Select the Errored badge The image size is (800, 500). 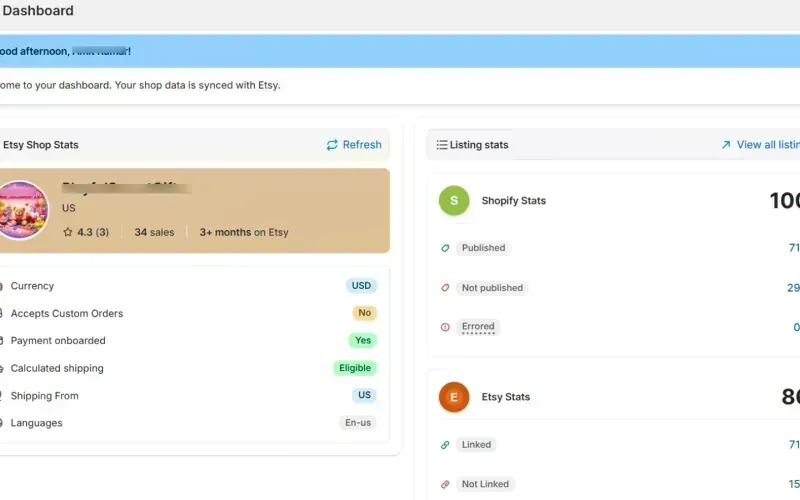[x=478, y=327]
